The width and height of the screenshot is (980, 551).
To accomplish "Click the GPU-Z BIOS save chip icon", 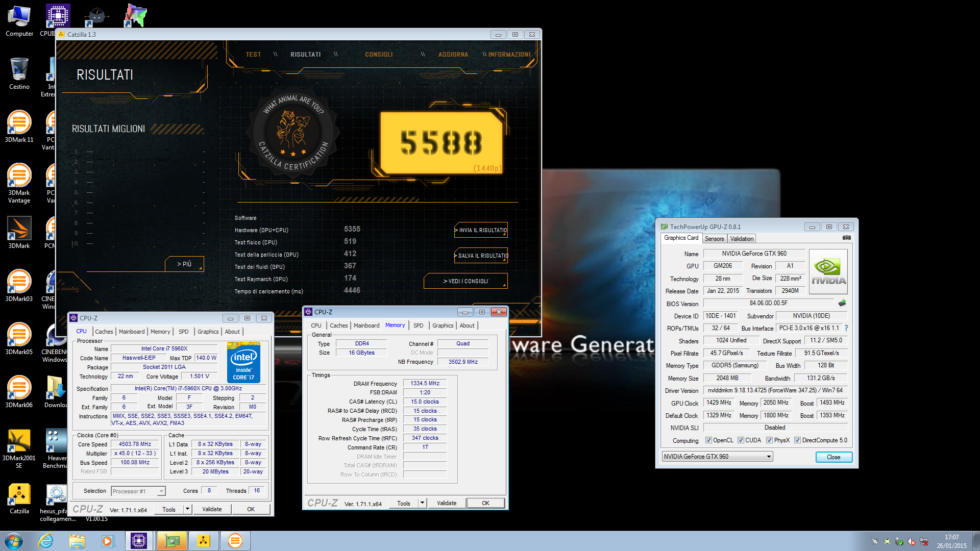I will tap(842, 303).
